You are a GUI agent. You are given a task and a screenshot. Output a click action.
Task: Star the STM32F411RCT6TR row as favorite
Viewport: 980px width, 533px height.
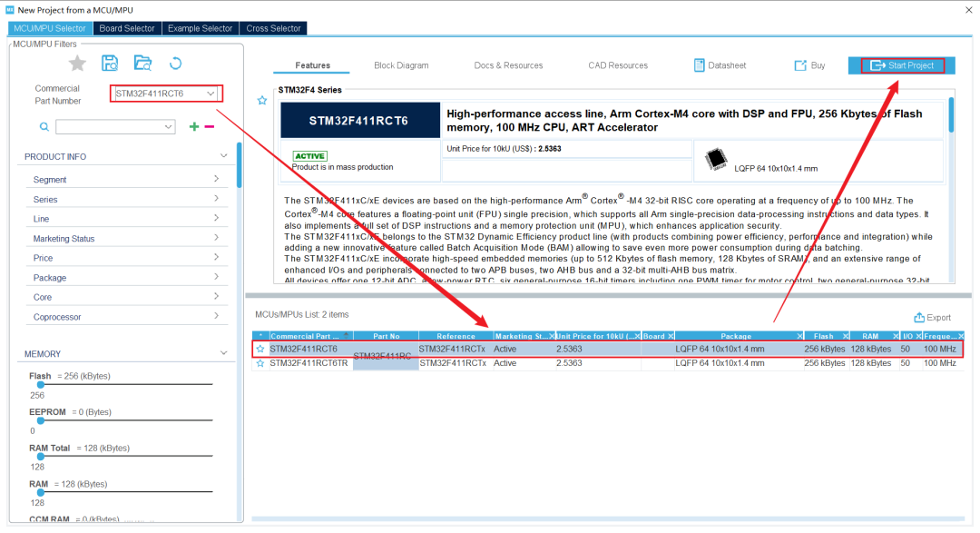click(260, 363)
